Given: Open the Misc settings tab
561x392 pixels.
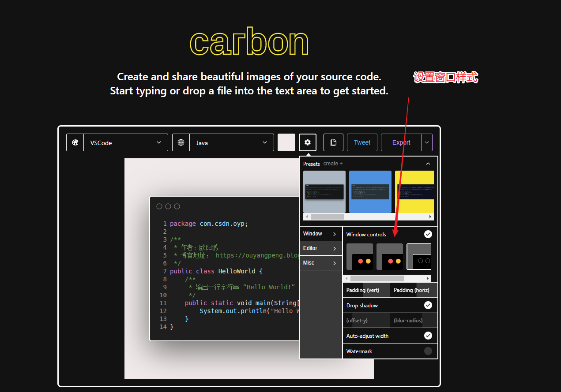Looking at the screenshot, I should (321, 263).
